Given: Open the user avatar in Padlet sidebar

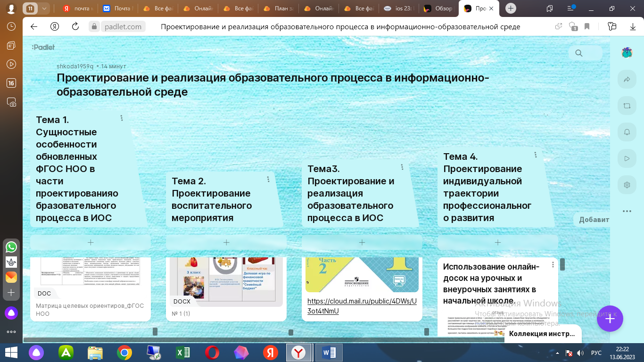Looking at the screenshot, I should 627,53.
